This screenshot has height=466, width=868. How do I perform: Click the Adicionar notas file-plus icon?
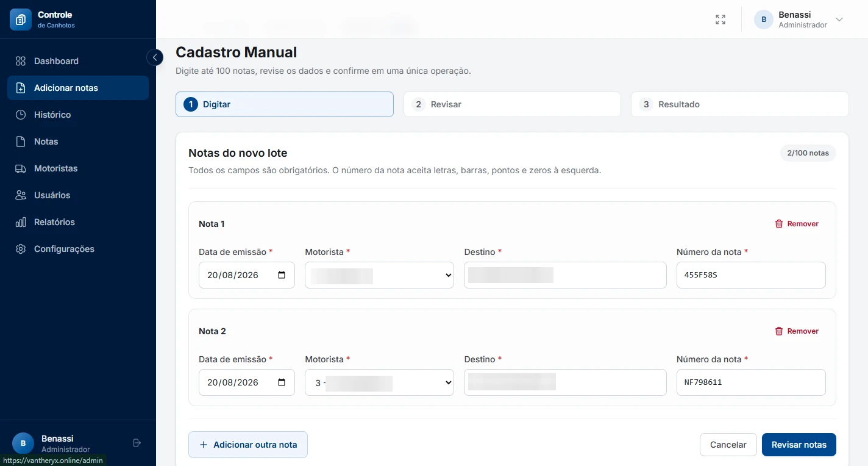21,88
